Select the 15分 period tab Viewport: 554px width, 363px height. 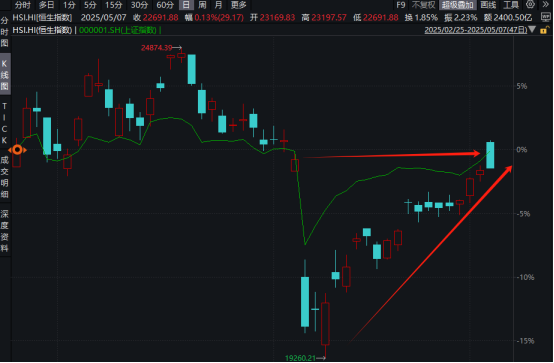point(113,5)
